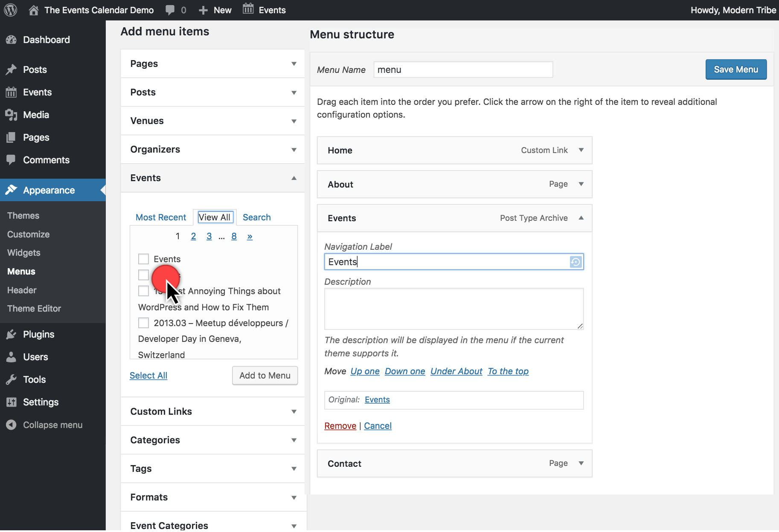Check the Events checkbox in the list
Screen dimensions: 779x532
[x=143, y=259]
